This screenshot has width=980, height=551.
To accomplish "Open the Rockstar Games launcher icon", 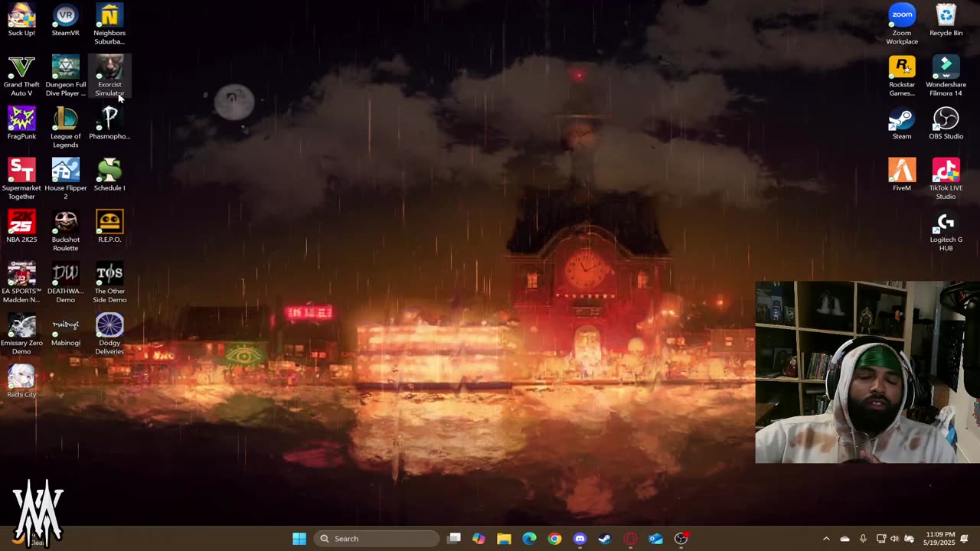I will tap(902, 76).
